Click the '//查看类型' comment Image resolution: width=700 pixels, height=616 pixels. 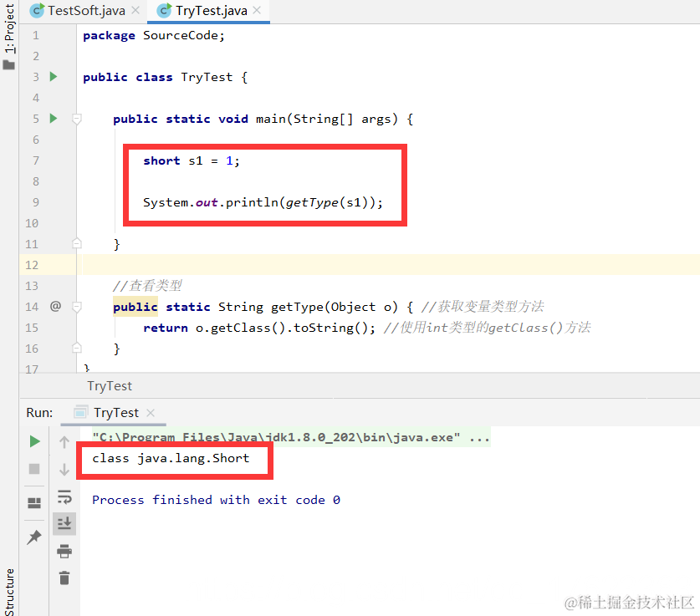(x=147, y=286)
